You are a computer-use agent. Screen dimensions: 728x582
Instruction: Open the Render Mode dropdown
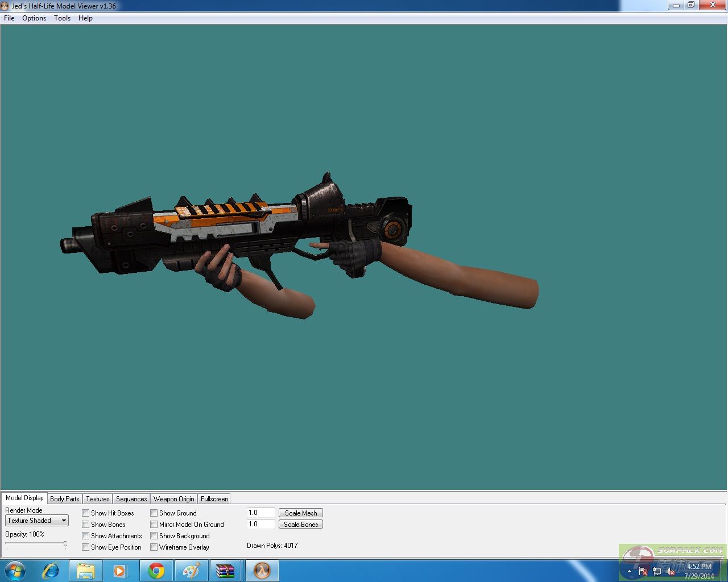pos(37,521)
